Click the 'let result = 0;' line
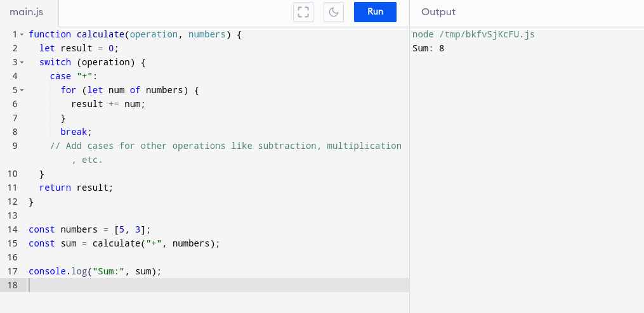Image resolution: width=644 pixels, height=313 pixels. click(x=79, y=48)
